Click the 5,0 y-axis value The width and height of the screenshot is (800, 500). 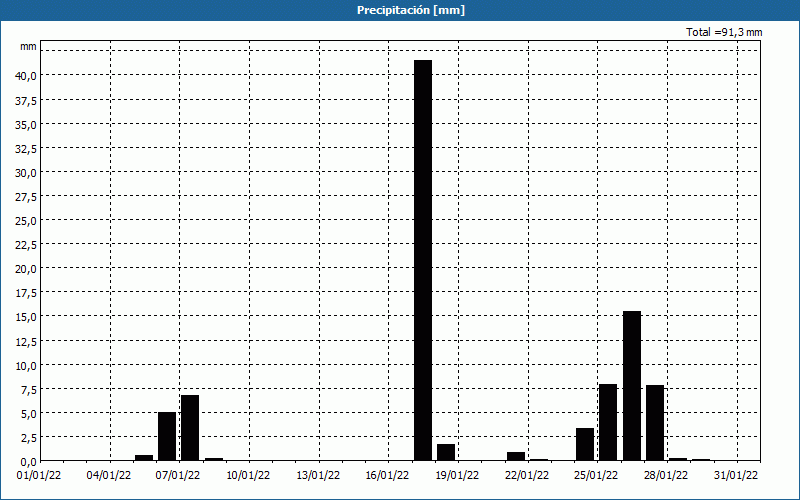coord(28,413)
